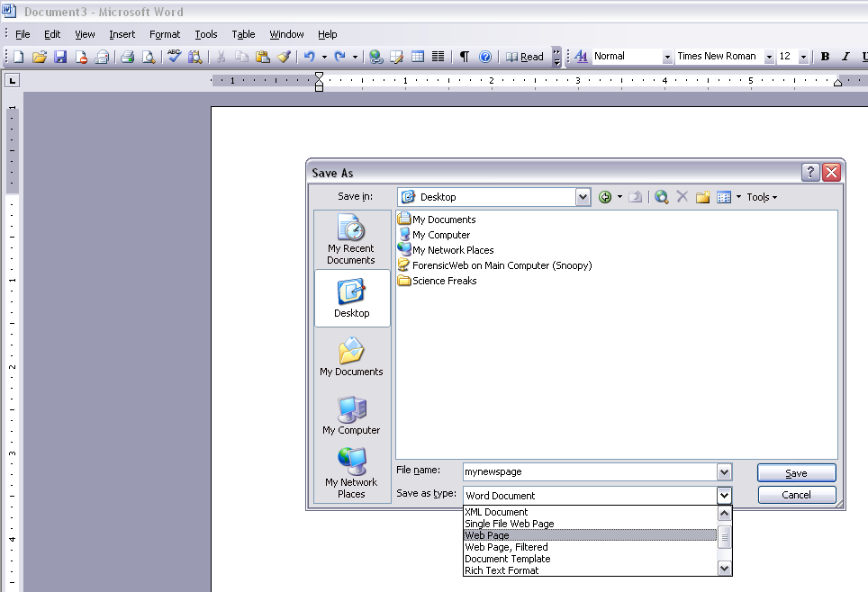The width and height of the screenshot is (868, 592).
Task: Click the File name field containing mynewspage
Action: tap(590, 472)
